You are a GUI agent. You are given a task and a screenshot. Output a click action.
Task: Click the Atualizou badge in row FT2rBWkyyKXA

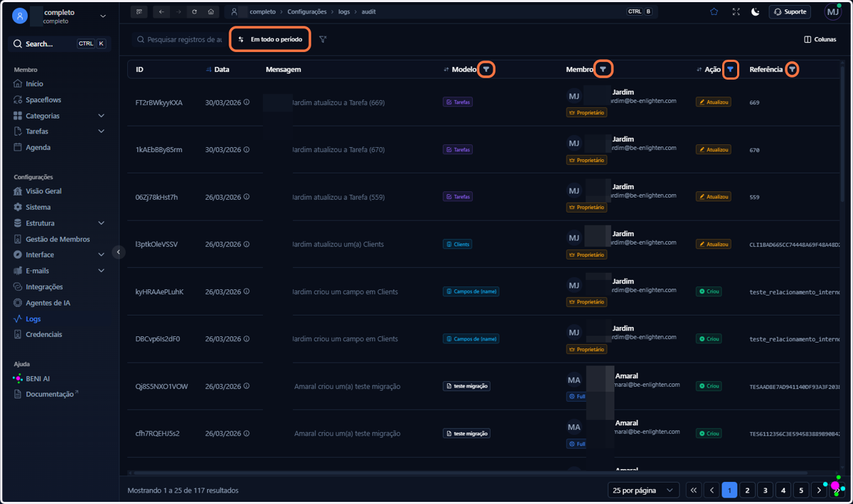tap(714, 102)
